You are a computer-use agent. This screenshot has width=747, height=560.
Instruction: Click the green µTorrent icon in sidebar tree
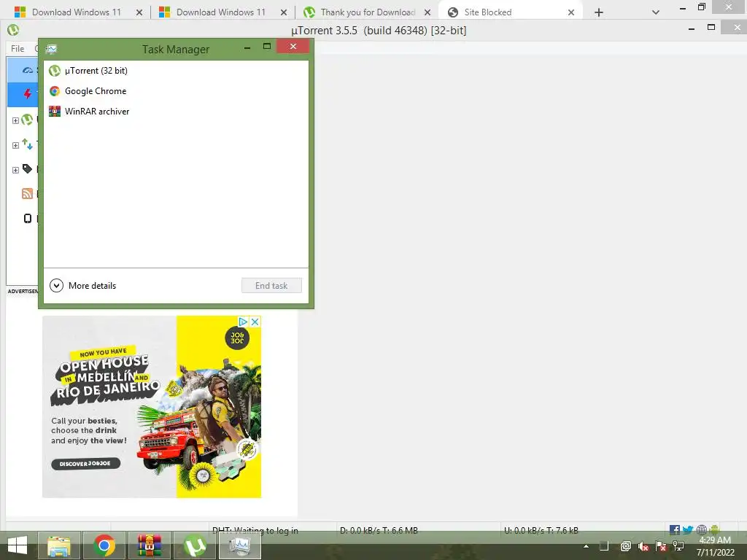click(27, 120)
